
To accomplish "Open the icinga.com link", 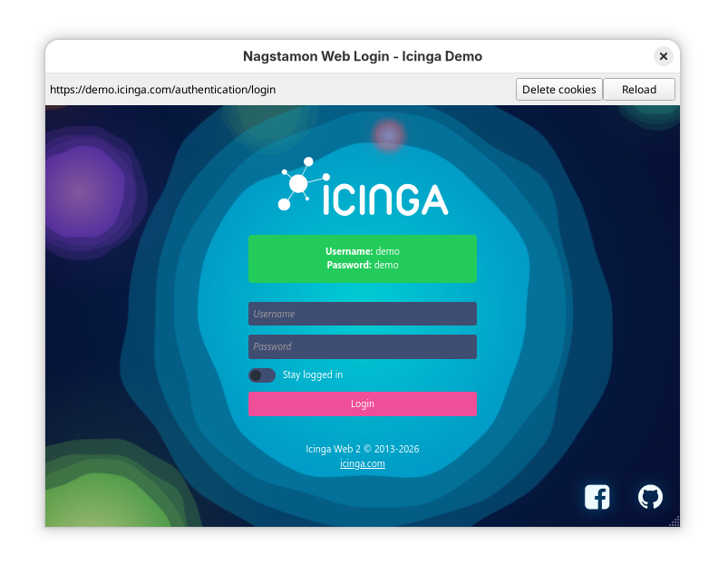I will 362,463.
